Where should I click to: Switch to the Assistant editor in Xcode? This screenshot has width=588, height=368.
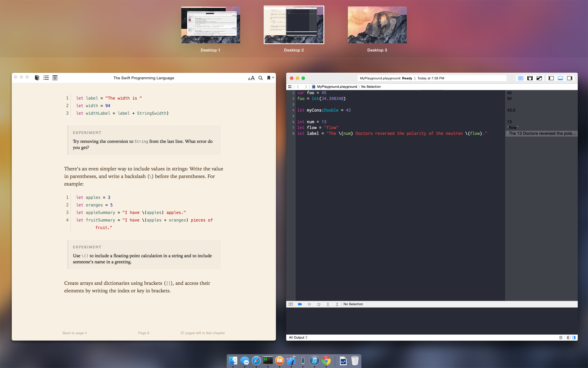(530, 78)
